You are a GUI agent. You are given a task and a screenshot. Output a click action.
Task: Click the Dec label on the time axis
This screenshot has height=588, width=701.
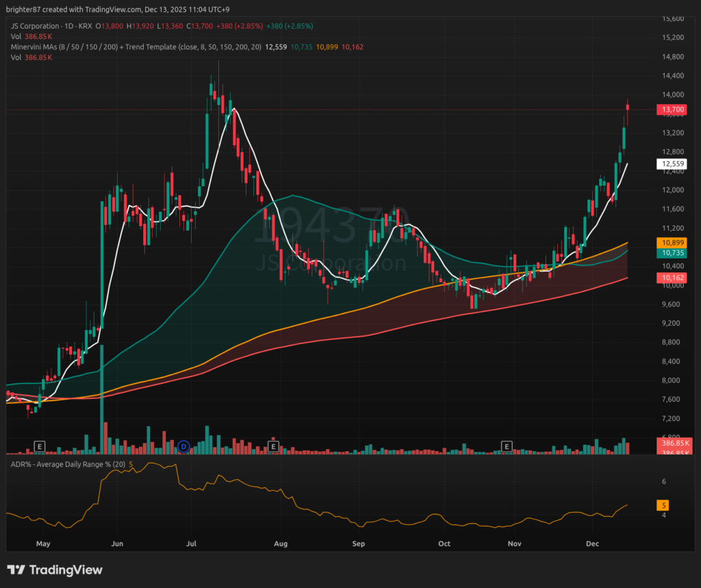[x=593, y=544]
